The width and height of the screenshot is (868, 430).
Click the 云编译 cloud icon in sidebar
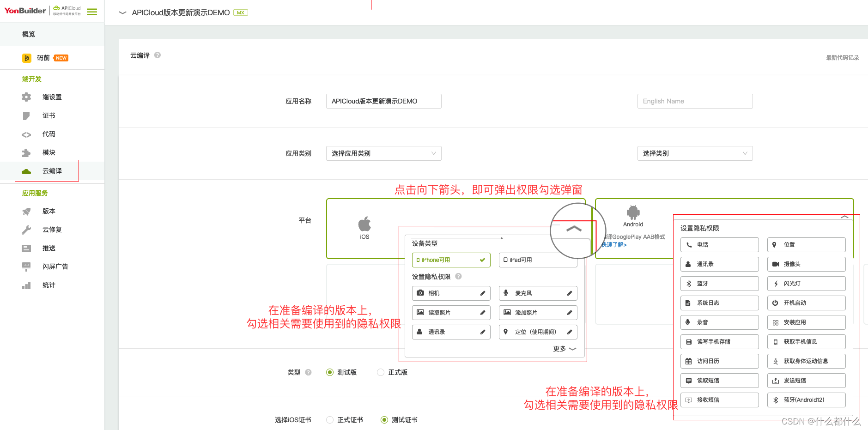26,171
